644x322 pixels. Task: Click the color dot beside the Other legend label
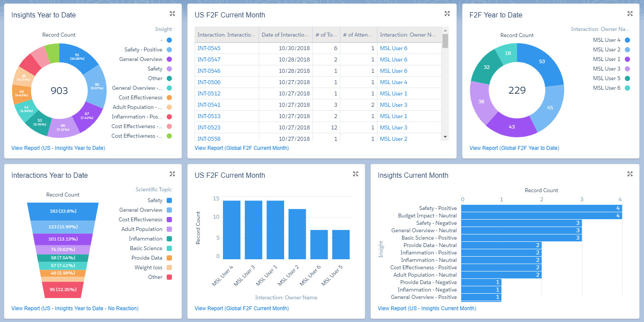169,78
